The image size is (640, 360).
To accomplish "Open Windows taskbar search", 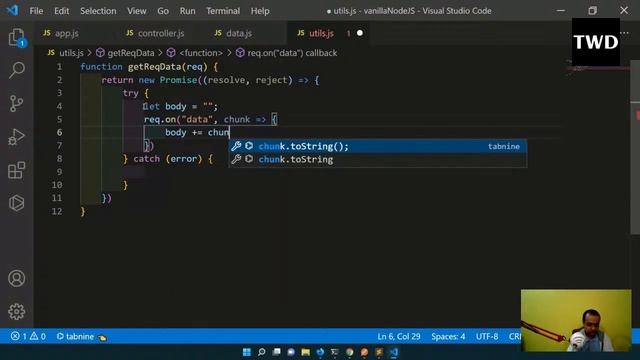I will pyautogui.click(x=262, y=352).
